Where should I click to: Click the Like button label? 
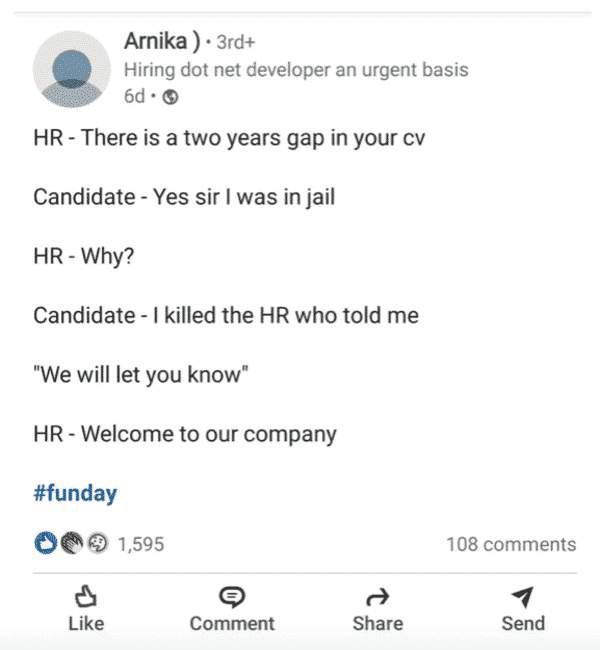[x=86, y=623]
